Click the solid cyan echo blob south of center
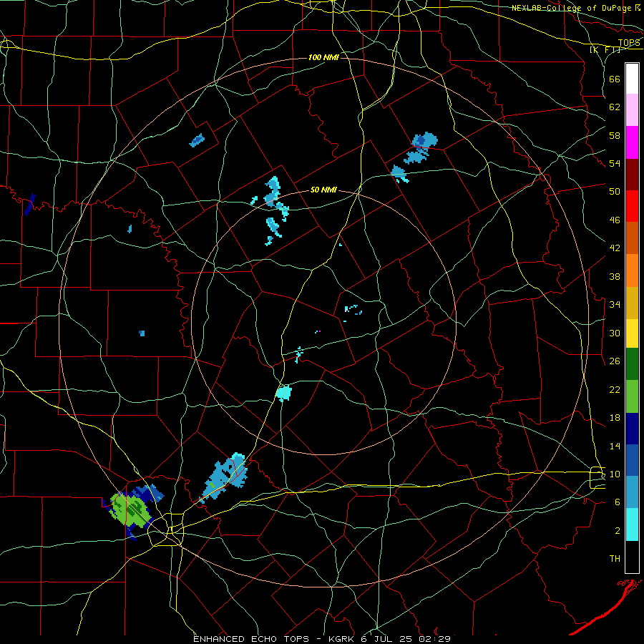The image size is (644, 644). pyautogui.click(x=284, y=393)
